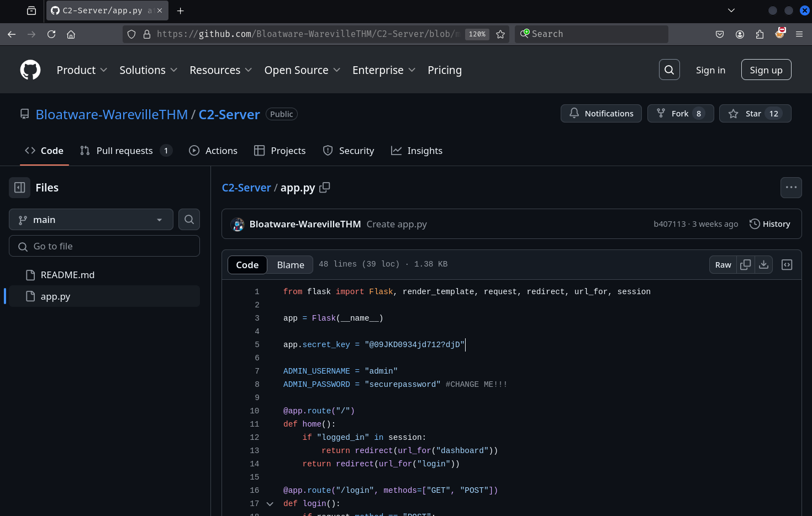
Task: Copy raw file contents icon
Action: 745,265
